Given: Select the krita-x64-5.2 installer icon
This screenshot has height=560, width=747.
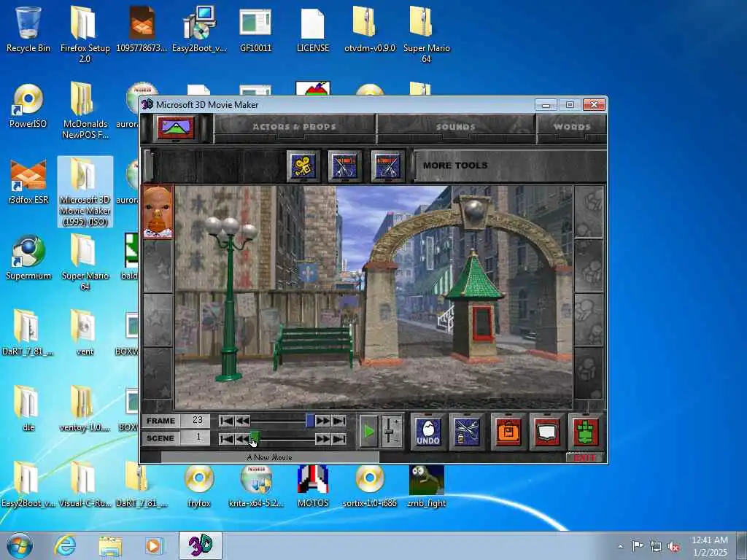Looking at the screenshot, I should coord(255,486).
